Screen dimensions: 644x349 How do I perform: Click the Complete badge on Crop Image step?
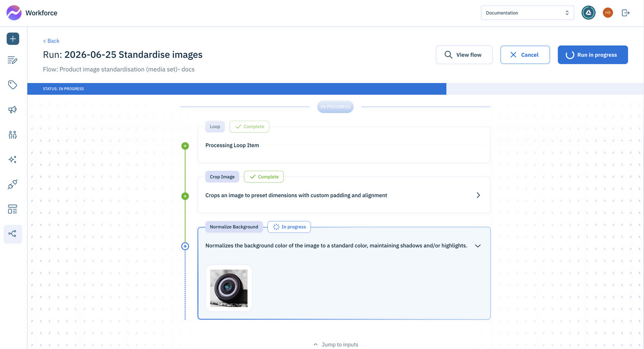(264, 177)
